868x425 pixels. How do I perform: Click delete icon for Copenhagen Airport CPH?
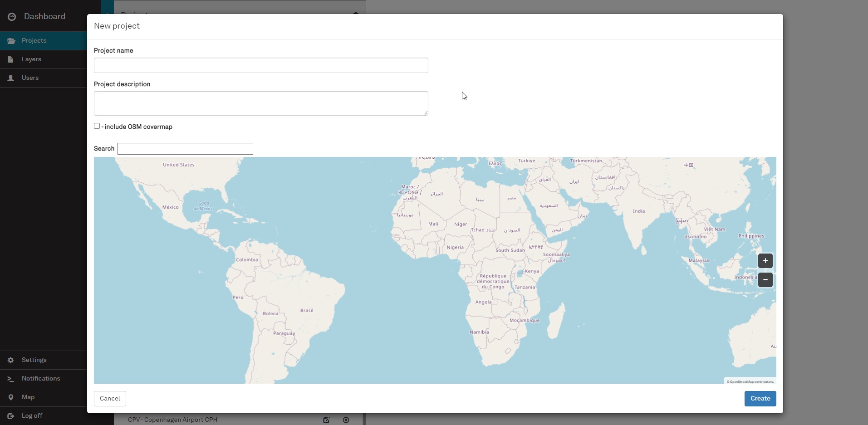pos(346,420)
